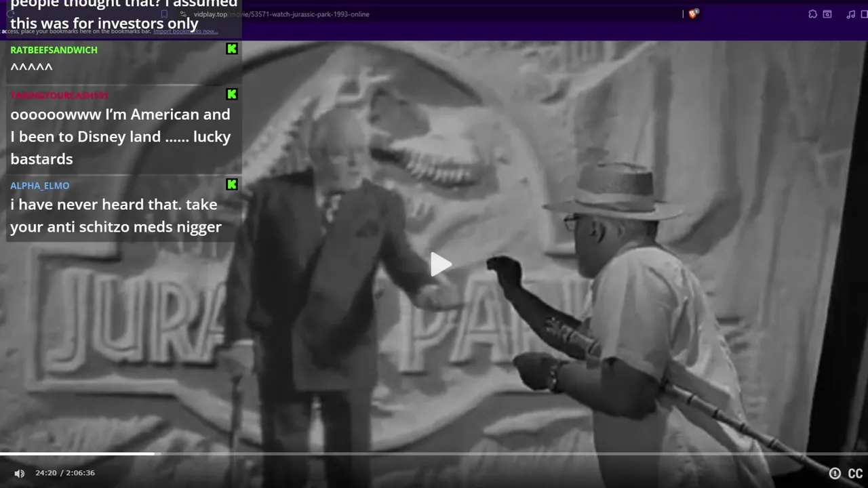Toggle the sidebar panel icon at toolbar edge

pos(863,14)
